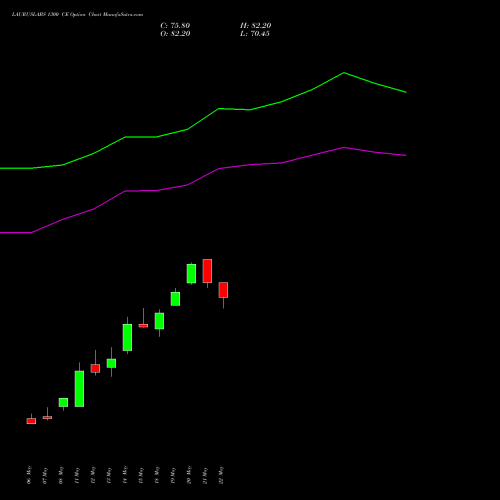Screen dimensions: 500x500
Task: Select the 18 May axis date label
Action: (157, 475)
